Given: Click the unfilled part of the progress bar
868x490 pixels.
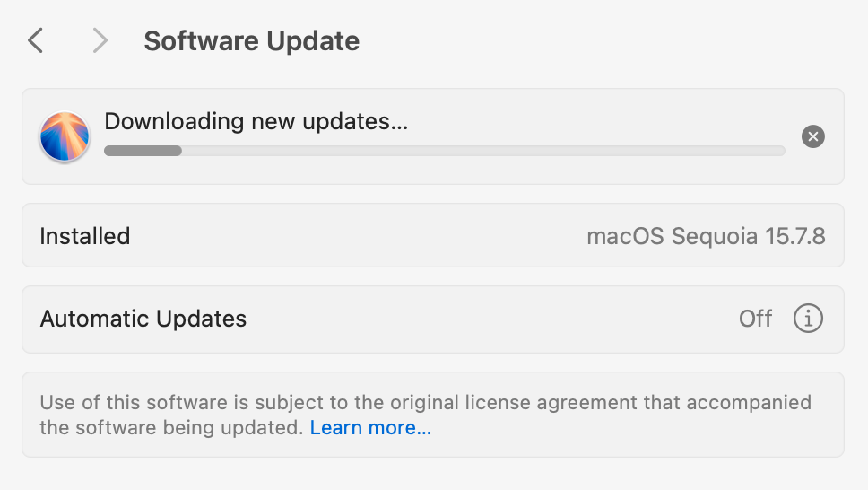Looking at the screenshot, I should point(483,151).
